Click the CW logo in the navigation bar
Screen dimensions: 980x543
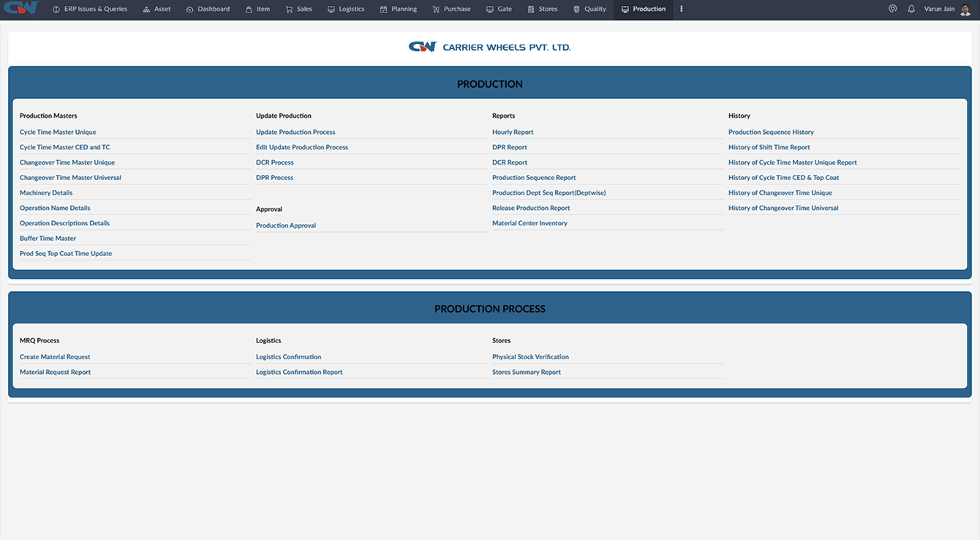point(20,9)
